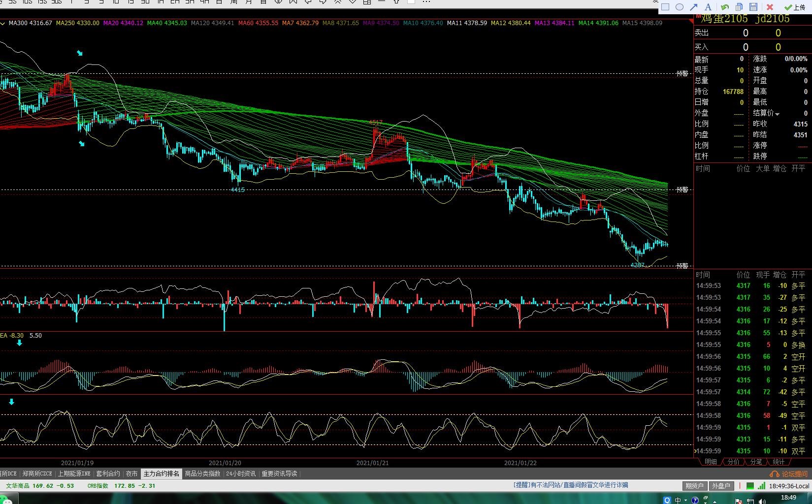Click the MA250 4330.00 legend label
Viewport: 812px width, 504px height.
coord(78,23)
